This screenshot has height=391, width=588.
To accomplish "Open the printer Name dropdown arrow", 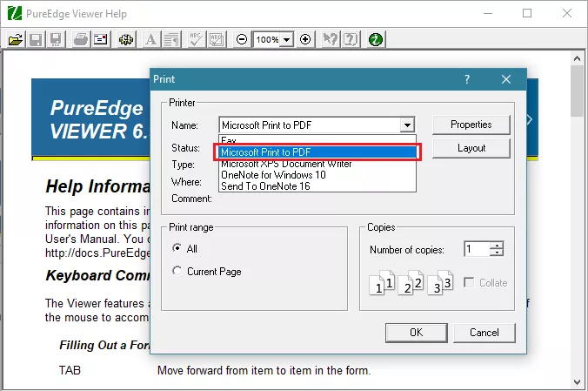I will pos(407,125).
